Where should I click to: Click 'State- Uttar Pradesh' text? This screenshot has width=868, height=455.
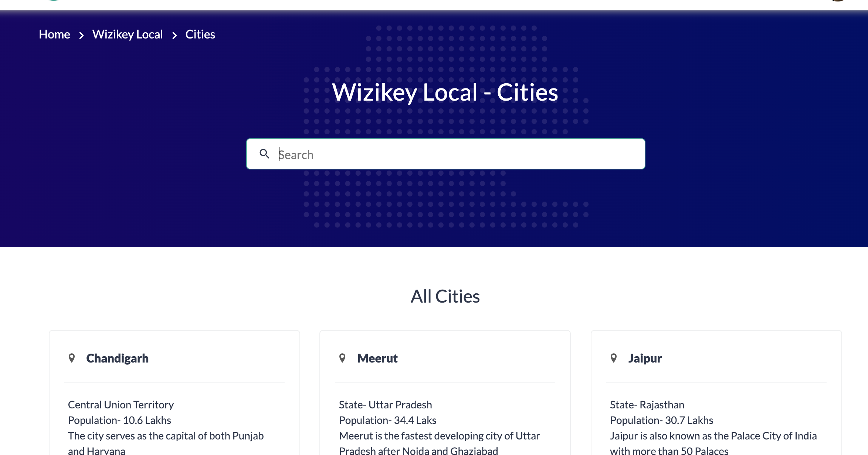(385, 405)
